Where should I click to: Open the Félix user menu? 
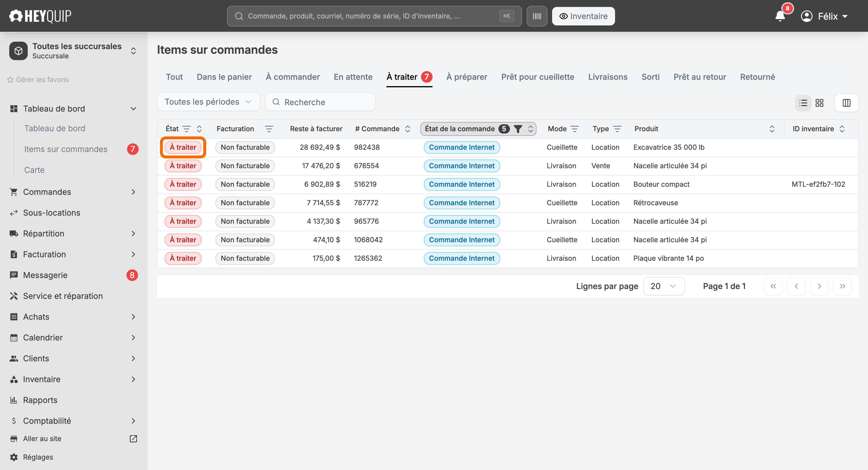coord(824,16)
